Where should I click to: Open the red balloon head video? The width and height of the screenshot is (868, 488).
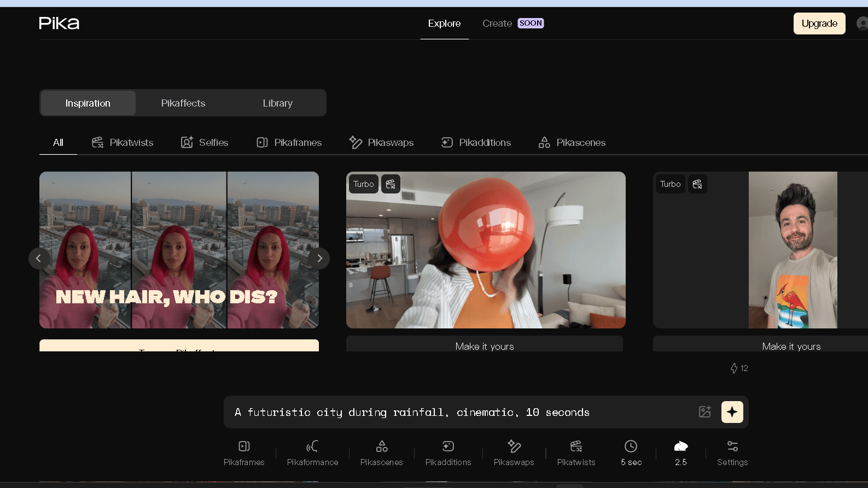coord(486,250)
